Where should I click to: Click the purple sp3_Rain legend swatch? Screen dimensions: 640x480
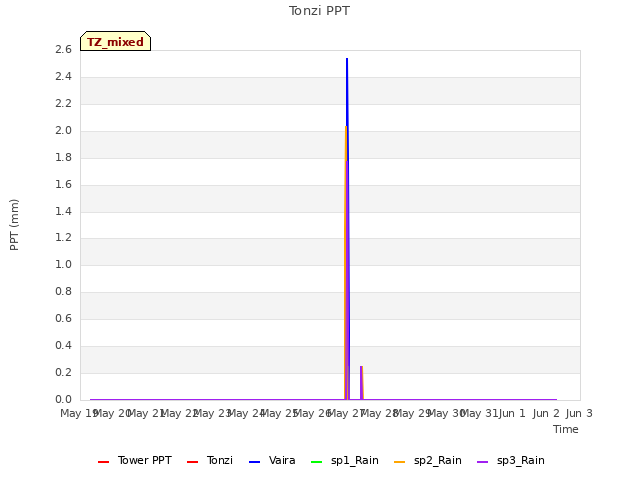pos(482,462)
